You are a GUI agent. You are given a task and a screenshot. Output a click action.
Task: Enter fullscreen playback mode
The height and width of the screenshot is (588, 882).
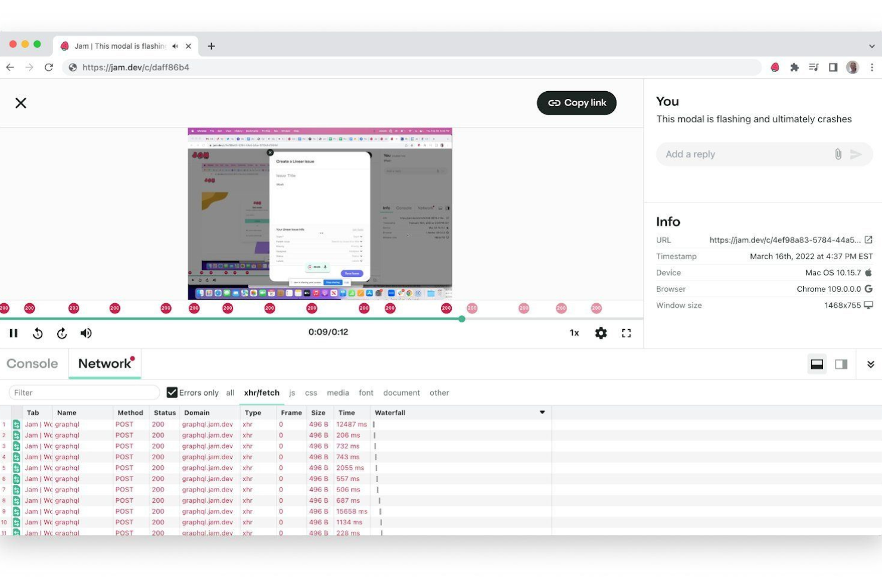click(x=626, y=332)
